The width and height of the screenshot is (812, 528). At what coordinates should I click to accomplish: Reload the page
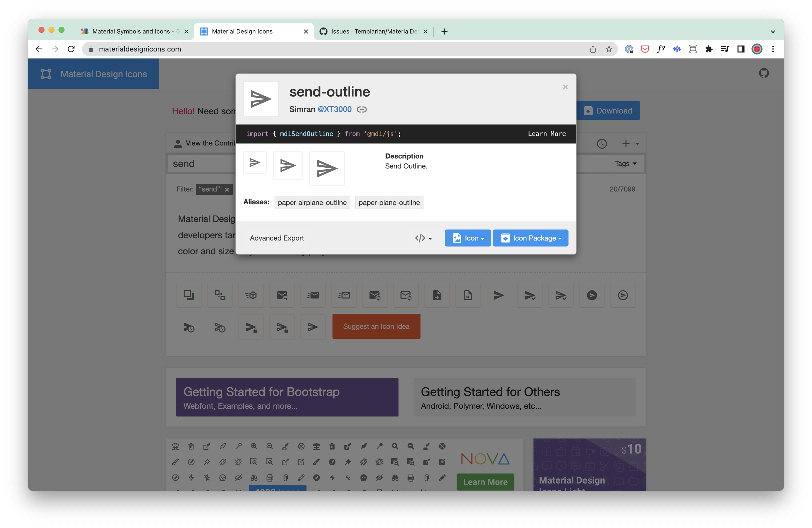pyautogui.click(x=71, y=49)
